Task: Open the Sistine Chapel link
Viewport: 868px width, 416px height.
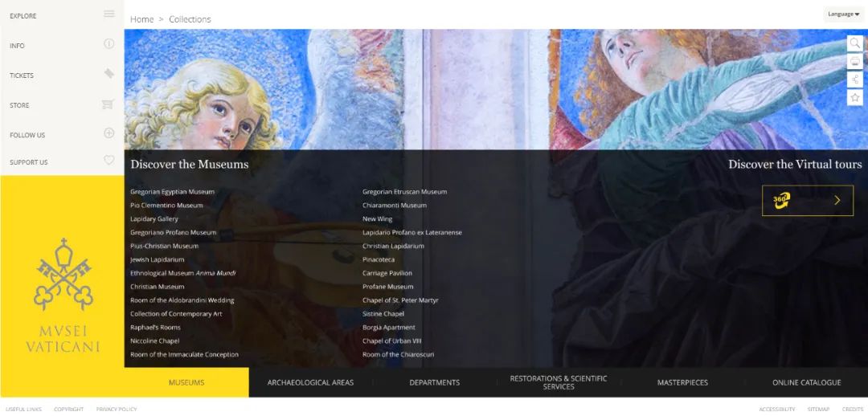Action: pyautogui.click(x=383, y=314)
